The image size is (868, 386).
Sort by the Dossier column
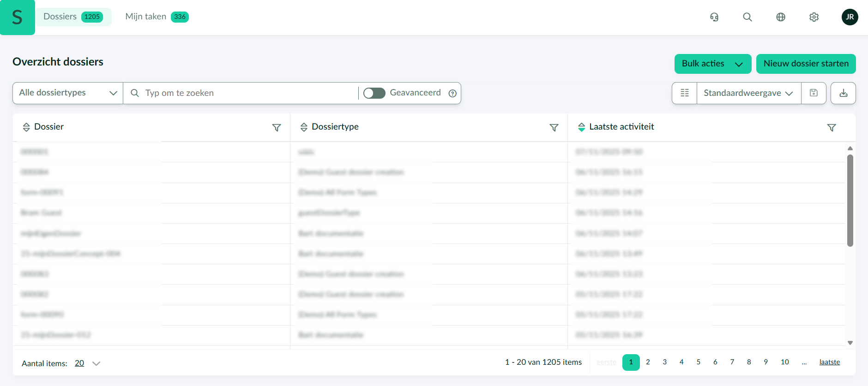coord(26,127)
